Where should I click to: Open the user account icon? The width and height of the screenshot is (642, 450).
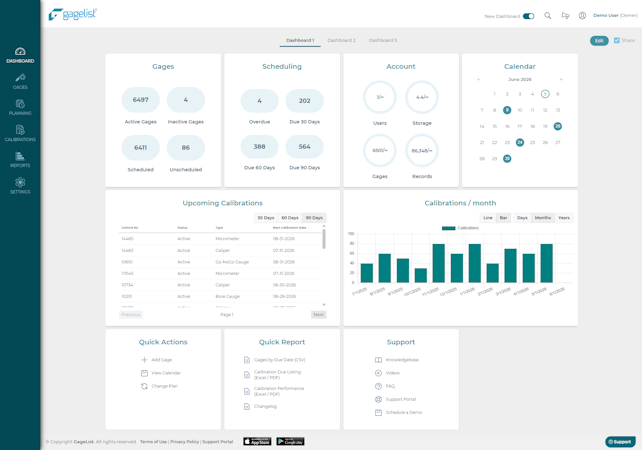(582, 16)
